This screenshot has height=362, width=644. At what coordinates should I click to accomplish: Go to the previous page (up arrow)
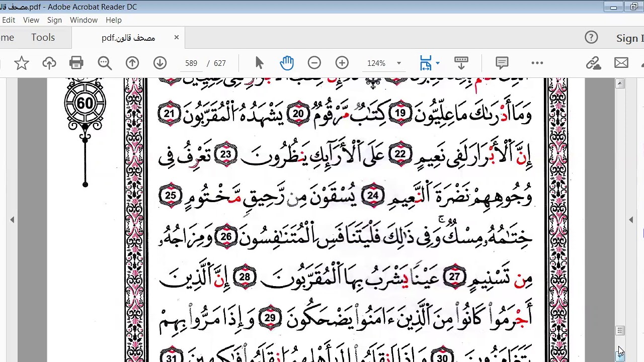pyautogui.click(x=132, y=63)
